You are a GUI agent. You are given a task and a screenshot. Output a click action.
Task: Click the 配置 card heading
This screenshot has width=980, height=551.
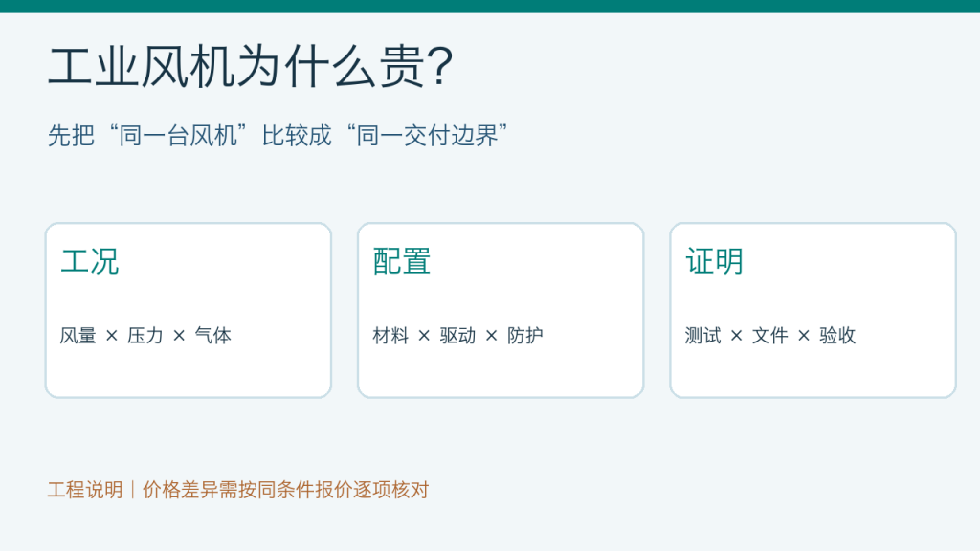pyautogui.click(x=401, y=261)
